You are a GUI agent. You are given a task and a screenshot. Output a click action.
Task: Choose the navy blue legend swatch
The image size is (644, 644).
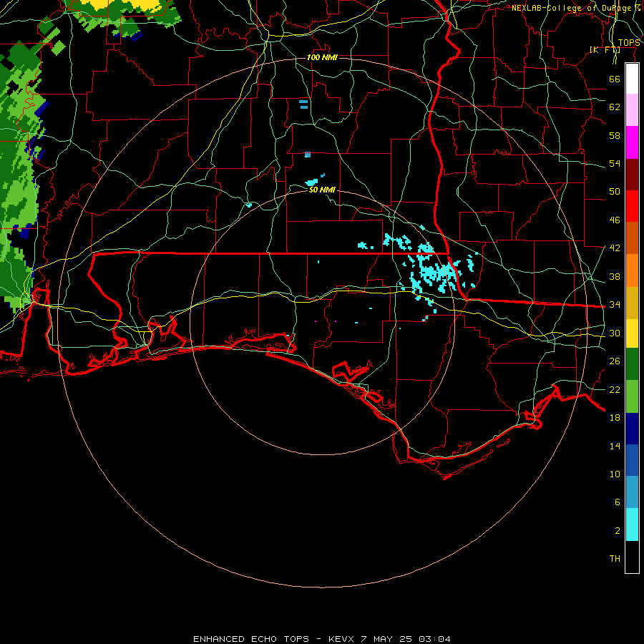click(632, 429)
